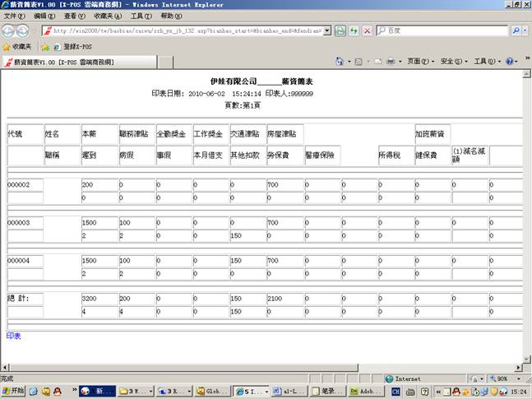Click the Refresh page icon

pyautogui.click(x=353, y=30)
